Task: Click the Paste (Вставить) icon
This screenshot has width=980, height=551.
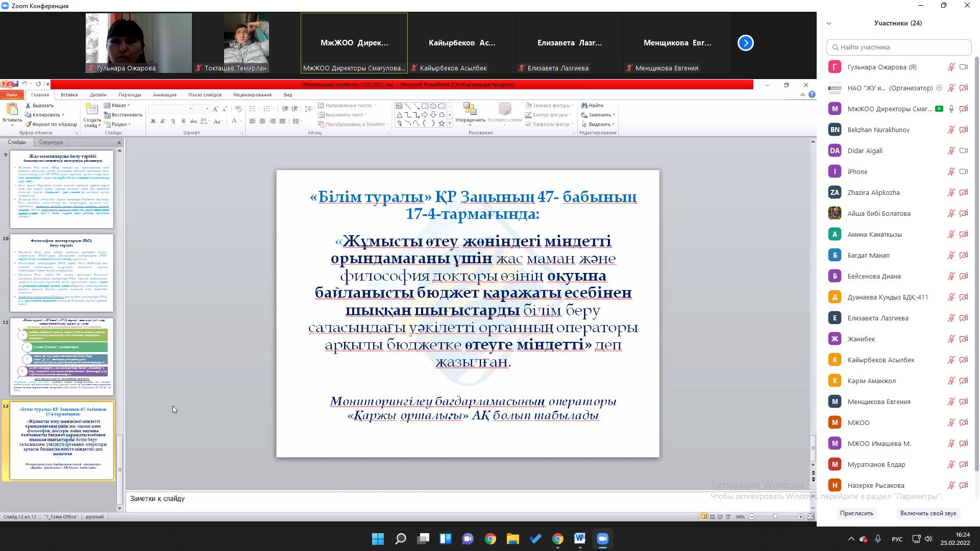Action: click(11, 109)
